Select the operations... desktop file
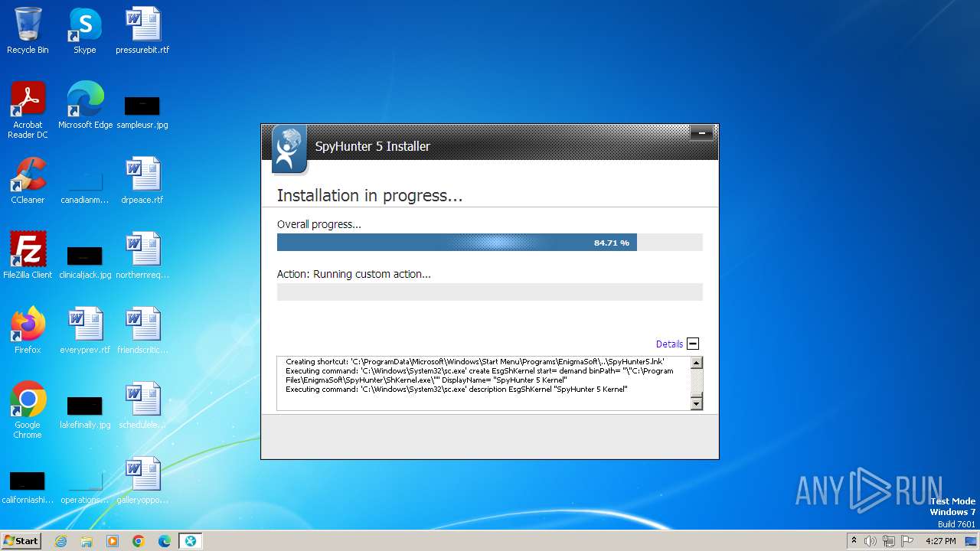The height and width of the screenshot is (551, 980). pyautogui.click(x=85, y=487)
